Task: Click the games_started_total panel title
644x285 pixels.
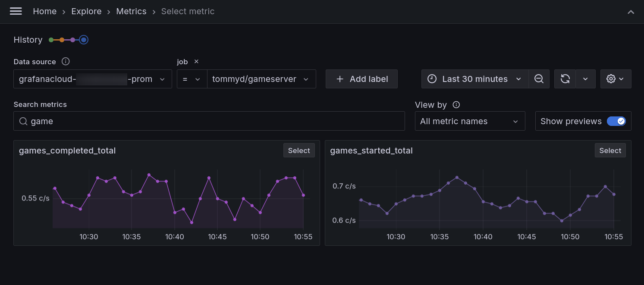Action: [371, 150]
